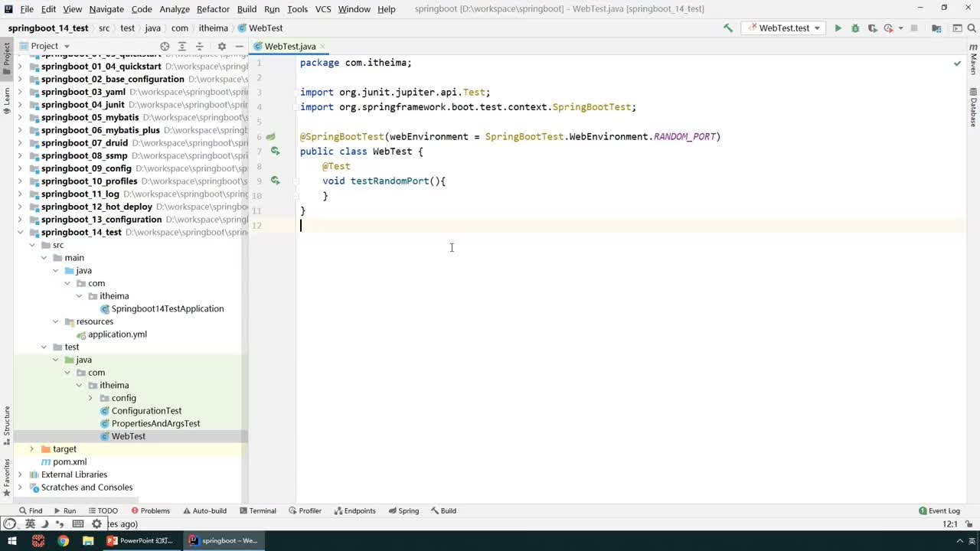This screenshot has width=980, height=551.
Task: Click the Windows Start button
Action: (12, 540)
